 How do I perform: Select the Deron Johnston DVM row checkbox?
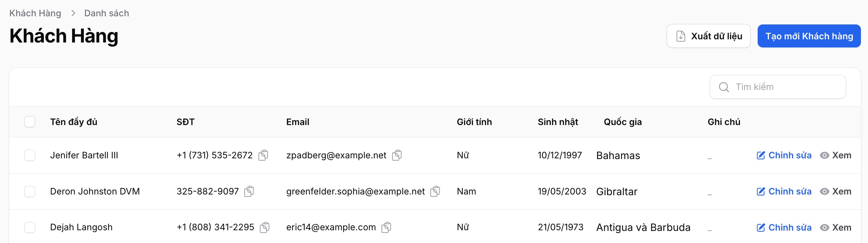point(30,191)
